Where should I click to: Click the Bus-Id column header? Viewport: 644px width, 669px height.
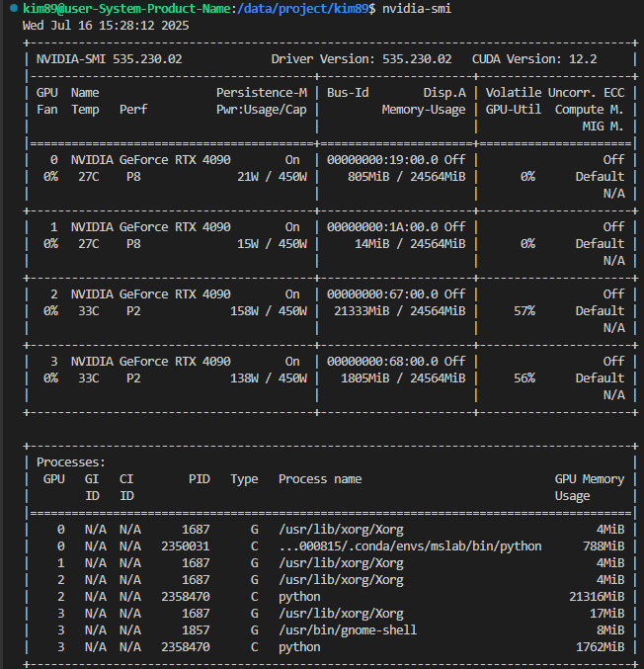coord(348,93)
